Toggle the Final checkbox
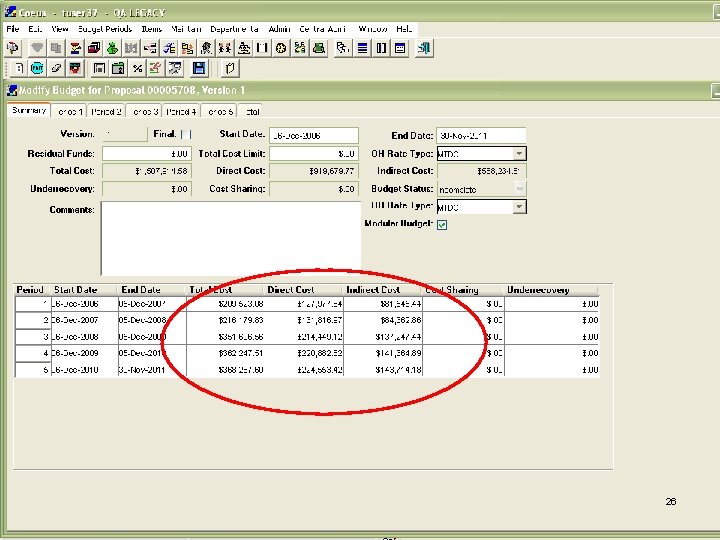 coord(186,134)
